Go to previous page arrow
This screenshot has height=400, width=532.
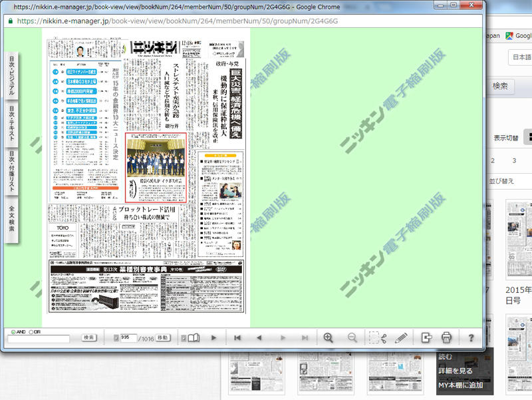pyautogui.click(x=259, y=338)
